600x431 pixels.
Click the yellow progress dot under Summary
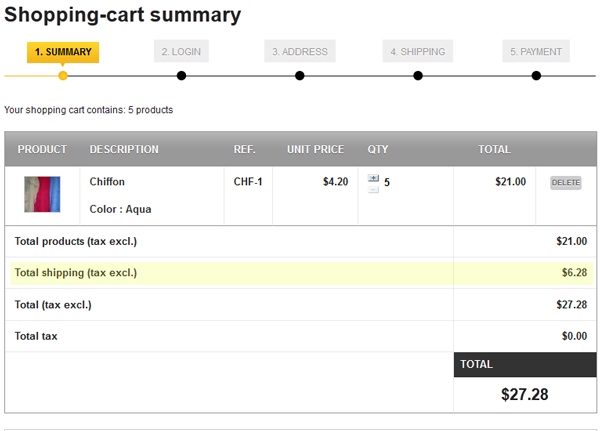pos(63,76)
